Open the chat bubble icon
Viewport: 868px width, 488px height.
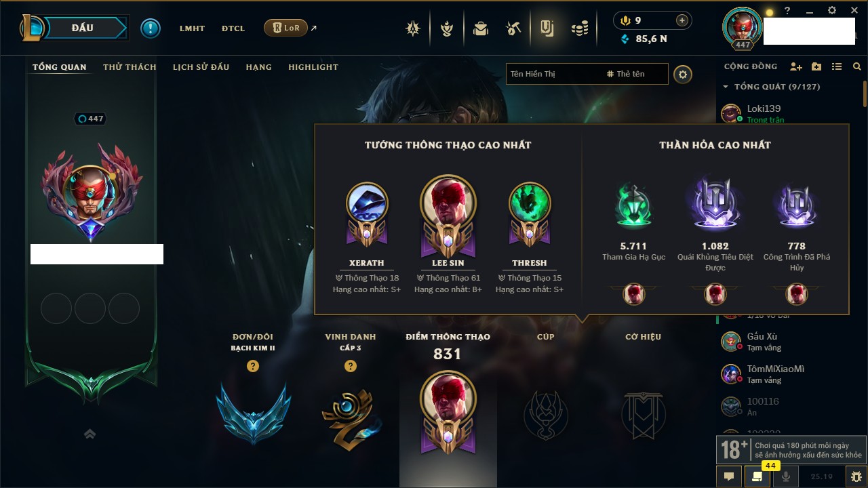(729, 476)
